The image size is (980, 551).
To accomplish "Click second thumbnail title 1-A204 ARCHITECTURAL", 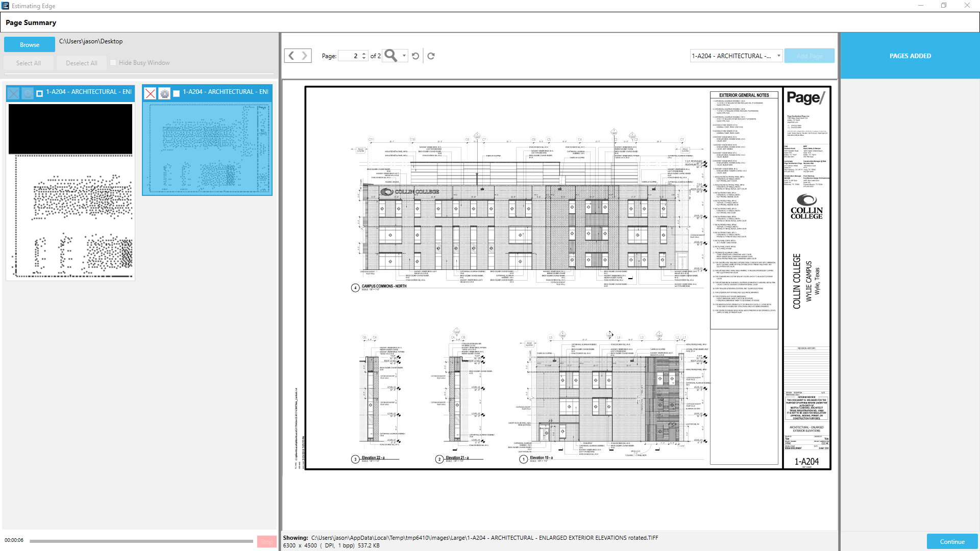I will point(226,92).
